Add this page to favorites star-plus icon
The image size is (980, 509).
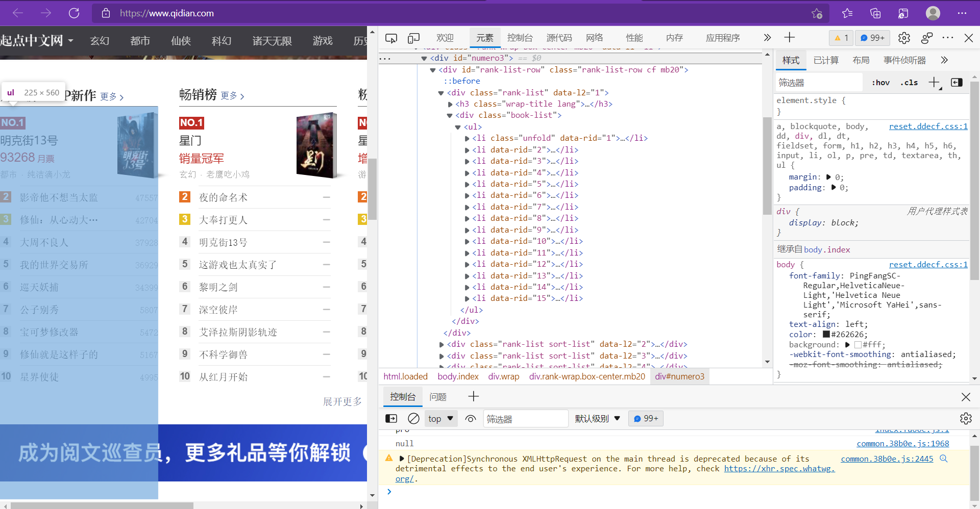tap(817, 13)
